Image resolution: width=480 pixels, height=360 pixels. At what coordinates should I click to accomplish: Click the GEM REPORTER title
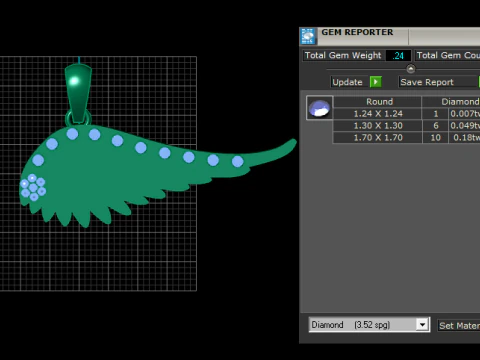pos(357,32)
